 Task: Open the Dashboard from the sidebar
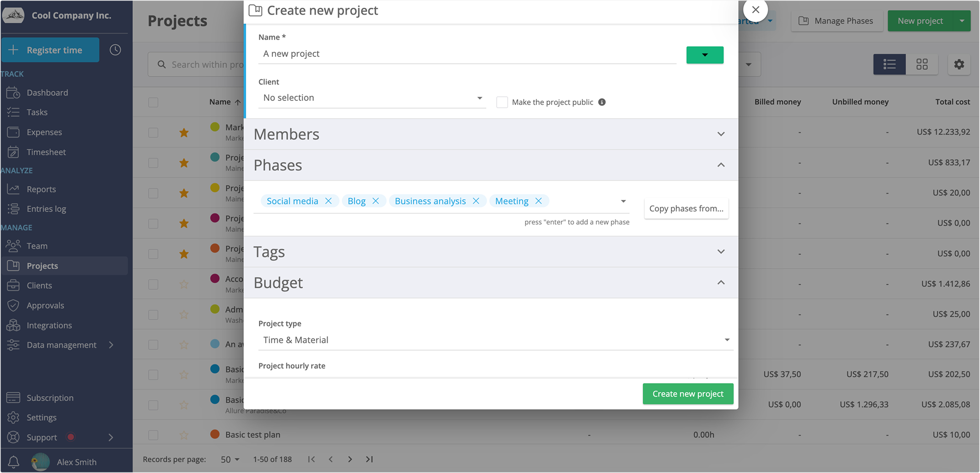pos(47,92)
